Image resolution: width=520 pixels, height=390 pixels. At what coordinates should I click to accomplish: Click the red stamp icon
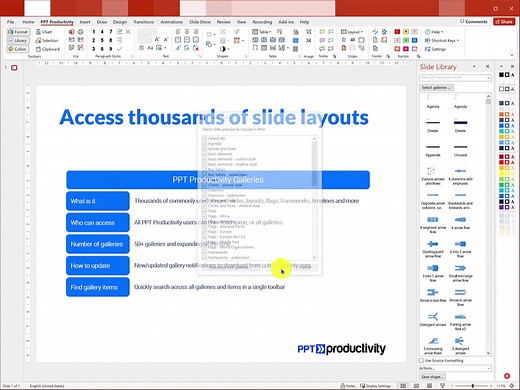point(397,32)
